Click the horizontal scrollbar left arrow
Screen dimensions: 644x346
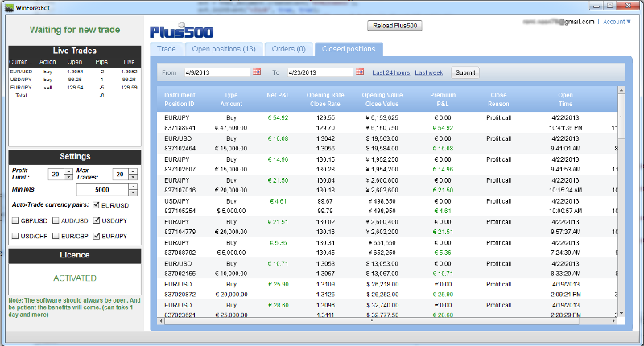point(160,321)
